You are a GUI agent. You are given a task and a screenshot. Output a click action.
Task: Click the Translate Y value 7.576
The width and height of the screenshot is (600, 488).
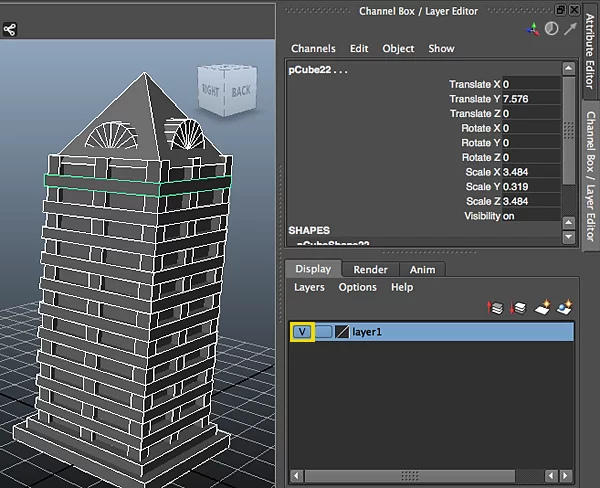pyautogui.click(x=531, y=99)
